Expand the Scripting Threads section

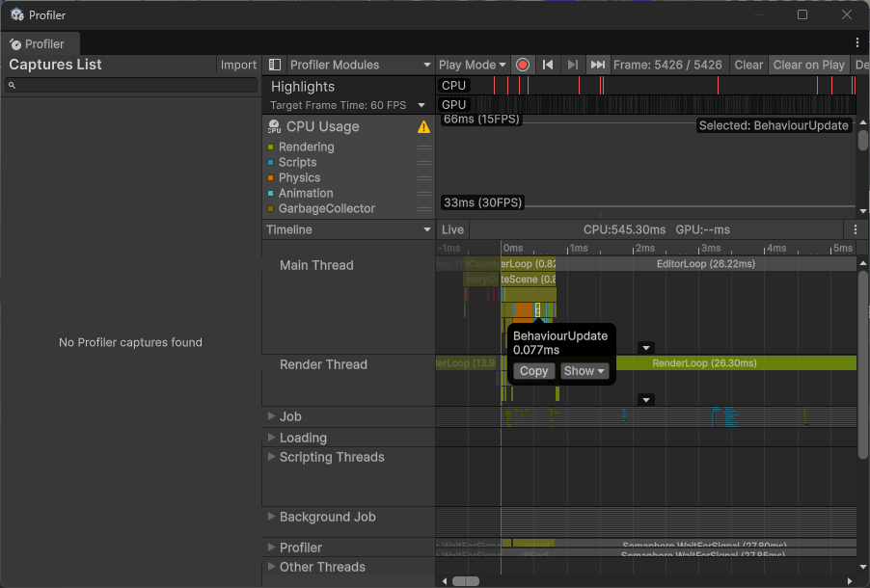(271, 457)
